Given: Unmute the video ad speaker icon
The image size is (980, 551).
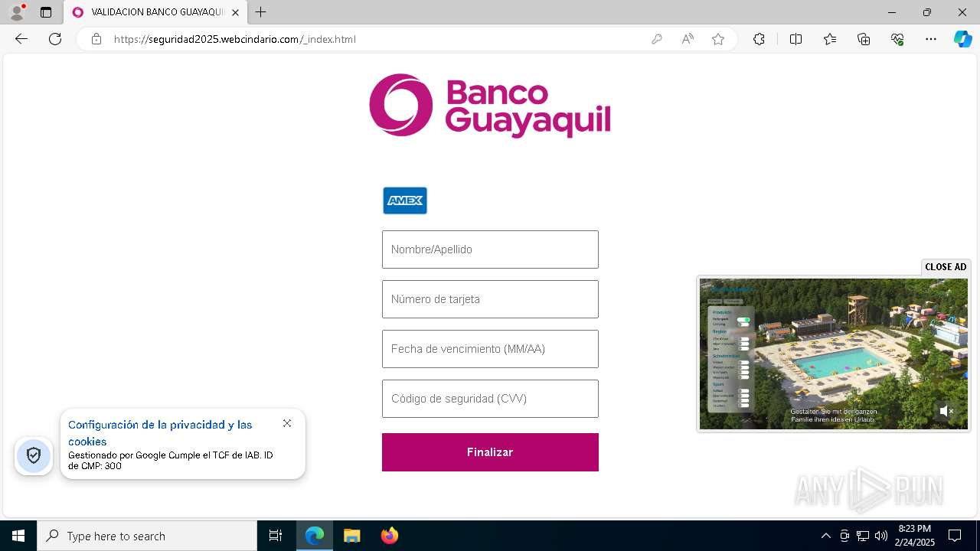Looking at the screenshot, I should coord(946,411).
